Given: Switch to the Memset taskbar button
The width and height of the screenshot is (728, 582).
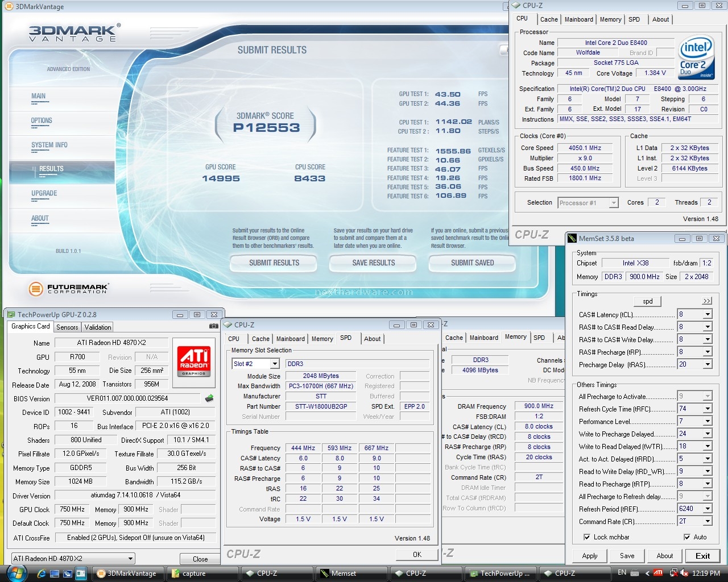Looking at the screenshot, I should click(351, 573).
